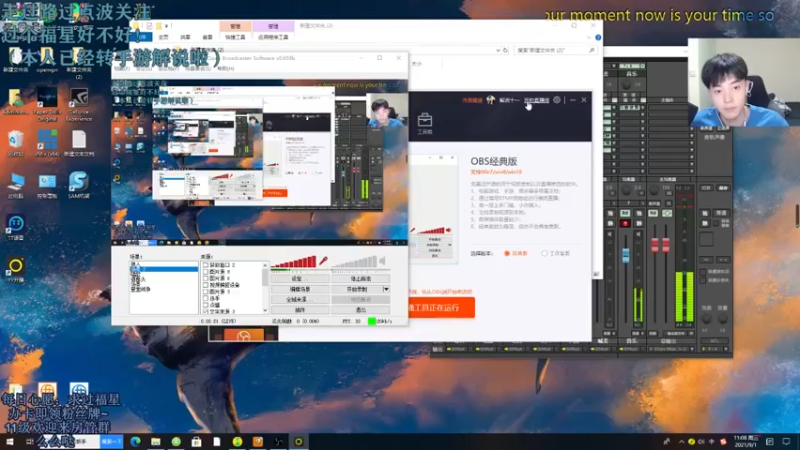This screenshot has width=800, height=450.
Task: Check the 视频捕捉设备 source checkbox
Action: coord(206,285)
